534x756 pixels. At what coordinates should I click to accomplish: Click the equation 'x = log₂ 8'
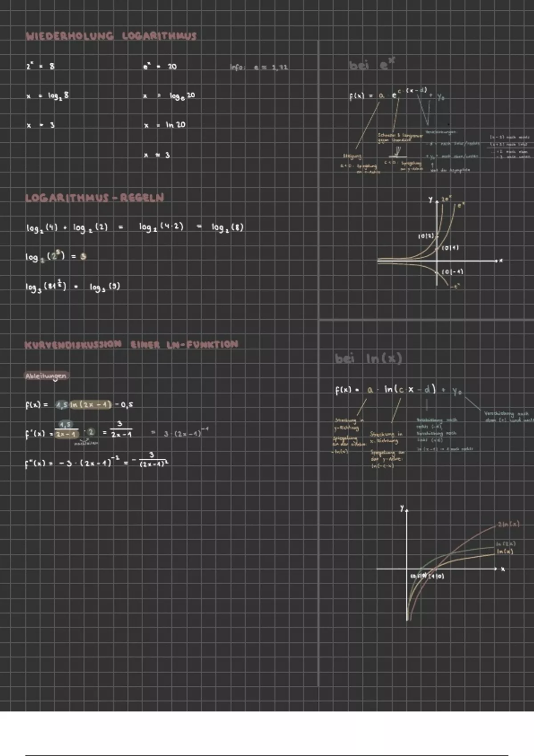(x=48, y=96)
